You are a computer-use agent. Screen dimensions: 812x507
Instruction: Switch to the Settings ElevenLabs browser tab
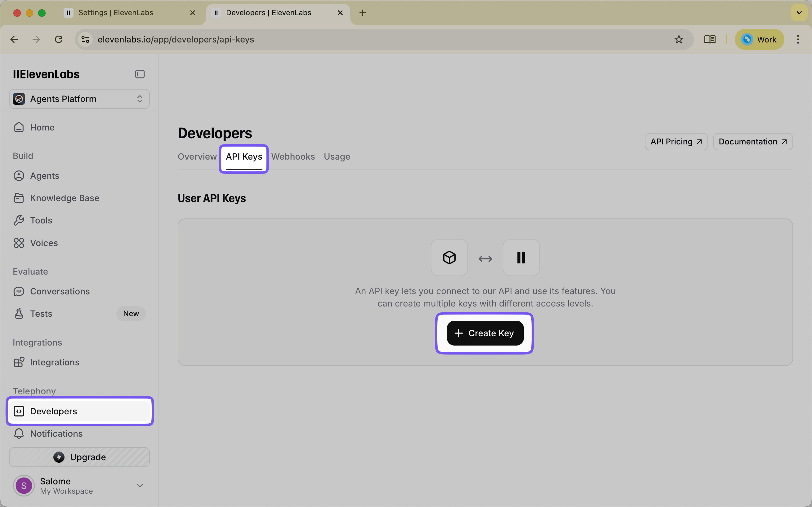tap(116, 12)
